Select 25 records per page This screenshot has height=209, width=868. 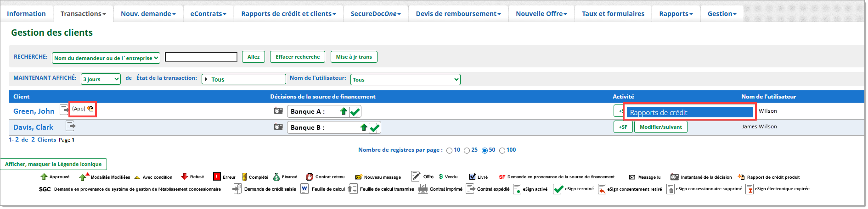[467, 151]
